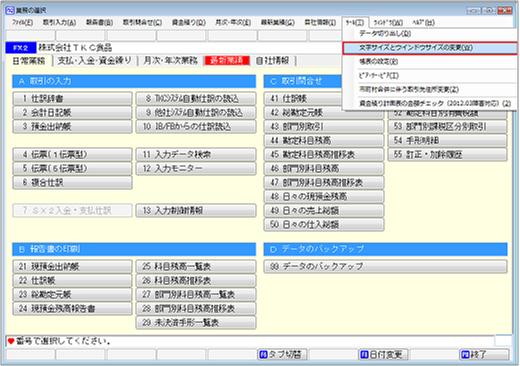Screen dimensions: 520x366
Task: Open 43 部門別取引
Action: coord(324,127)
